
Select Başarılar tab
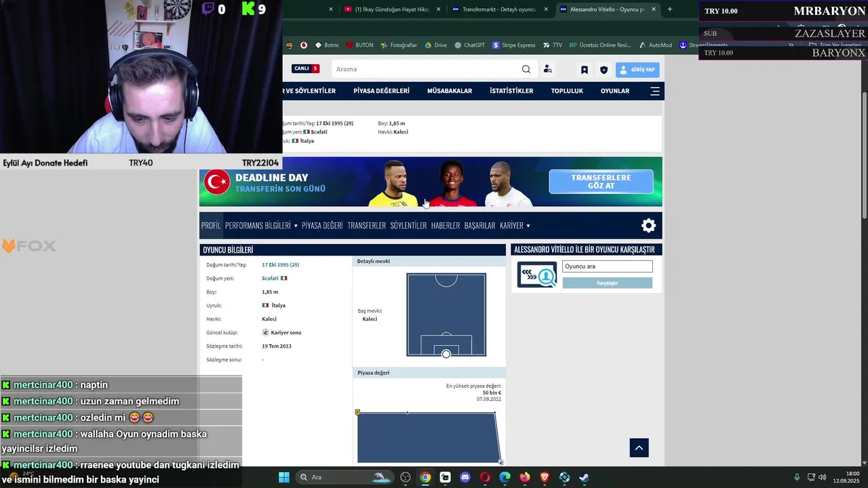coord(479,226)
